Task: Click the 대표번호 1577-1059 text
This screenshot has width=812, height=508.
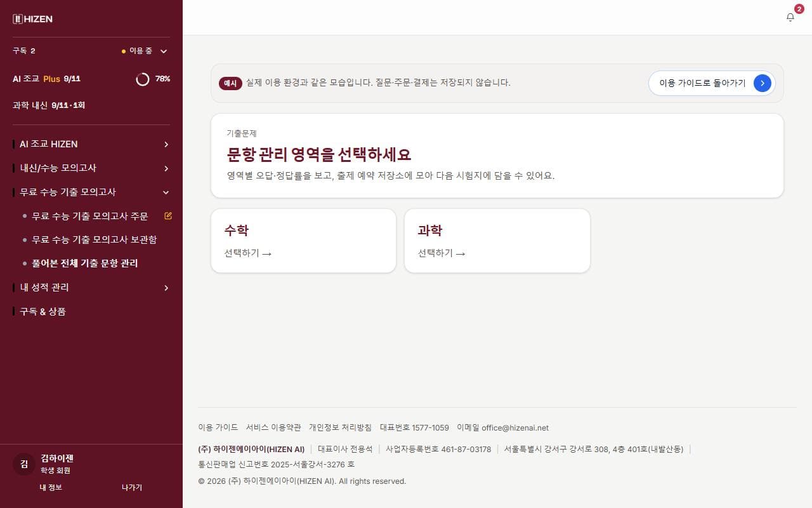Action: coord(414,427)
